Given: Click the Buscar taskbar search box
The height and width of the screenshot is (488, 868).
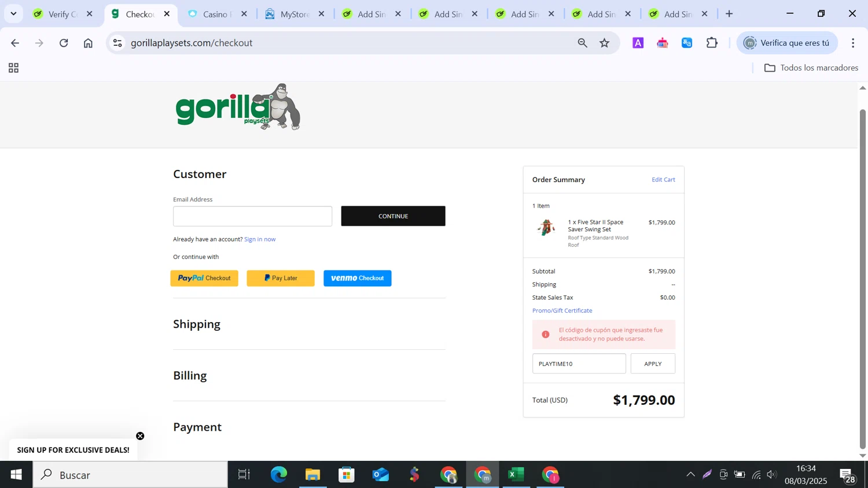Looking at the screenshot, I should pyautogui.click(x=130, y=475).
